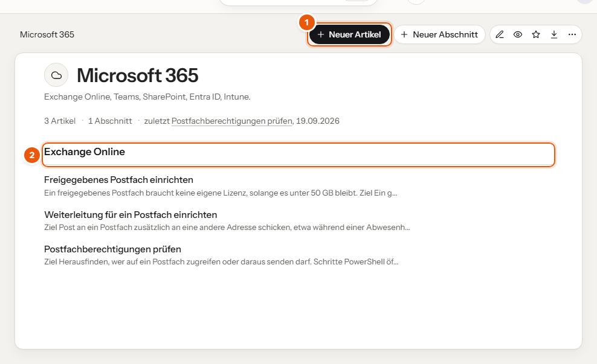Image resolution: width=597 pixels, height=364 pixels.
Task: Open the Postfachberechtigungen prüfen article in list
Action: (x=113, y=249)
